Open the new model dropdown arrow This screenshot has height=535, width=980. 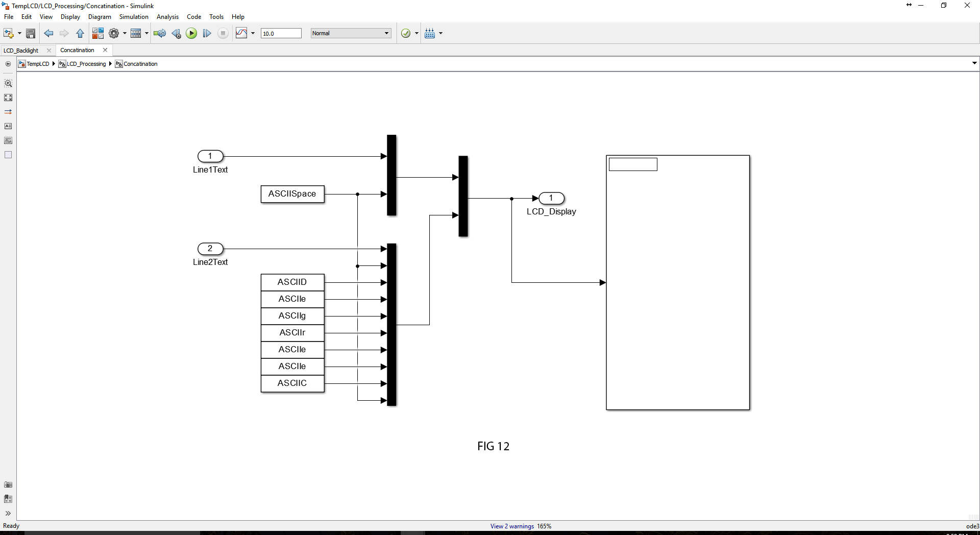[18, 33]
